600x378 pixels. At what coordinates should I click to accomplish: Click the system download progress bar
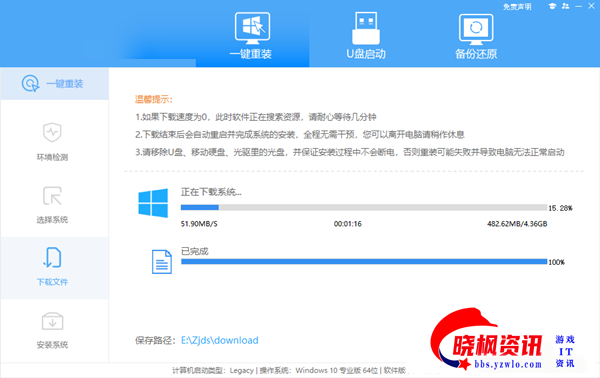click(x=364, y=207)
